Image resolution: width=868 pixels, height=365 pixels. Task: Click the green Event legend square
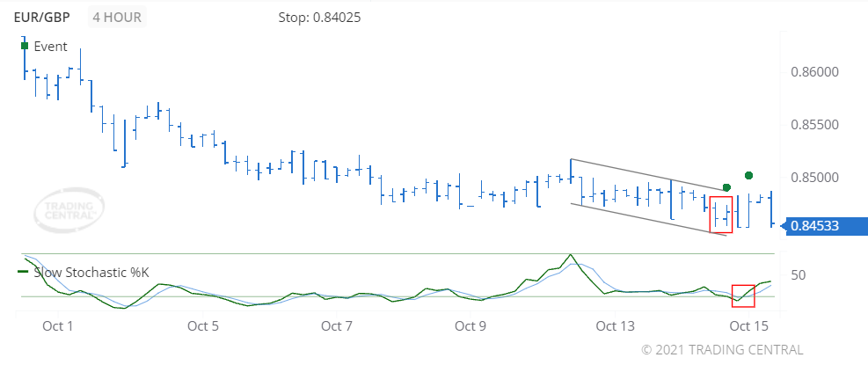[25, 47]
